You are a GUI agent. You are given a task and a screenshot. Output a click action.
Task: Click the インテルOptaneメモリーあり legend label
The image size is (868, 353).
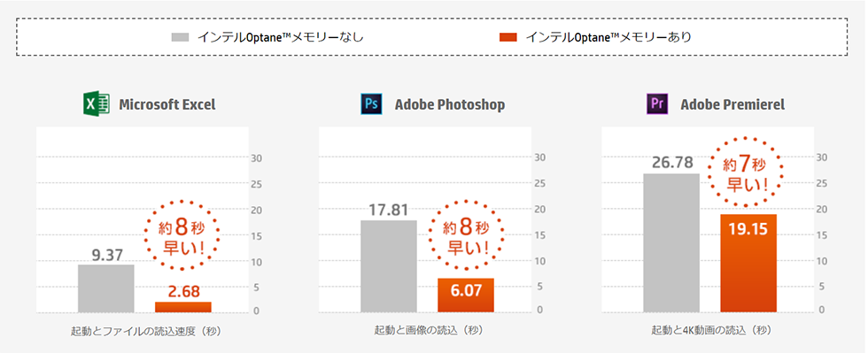608,37
